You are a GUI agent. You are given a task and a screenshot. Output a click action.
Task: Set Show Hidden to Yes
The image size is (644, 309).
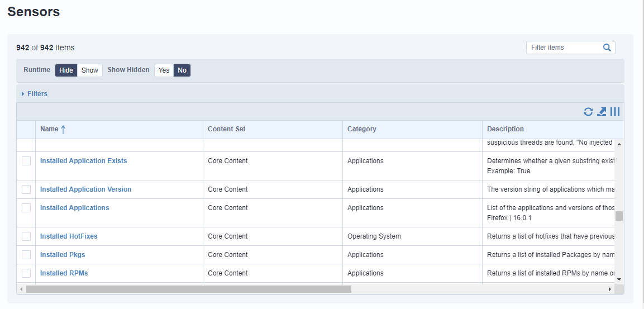coord(164,70)
